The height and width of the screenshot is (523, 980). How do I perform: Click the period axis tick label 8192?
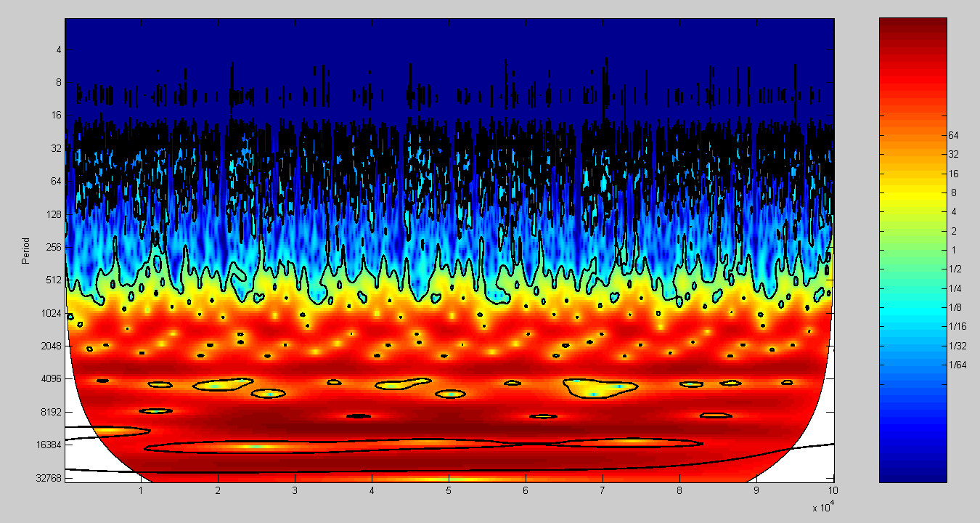[x=52, y=412]
